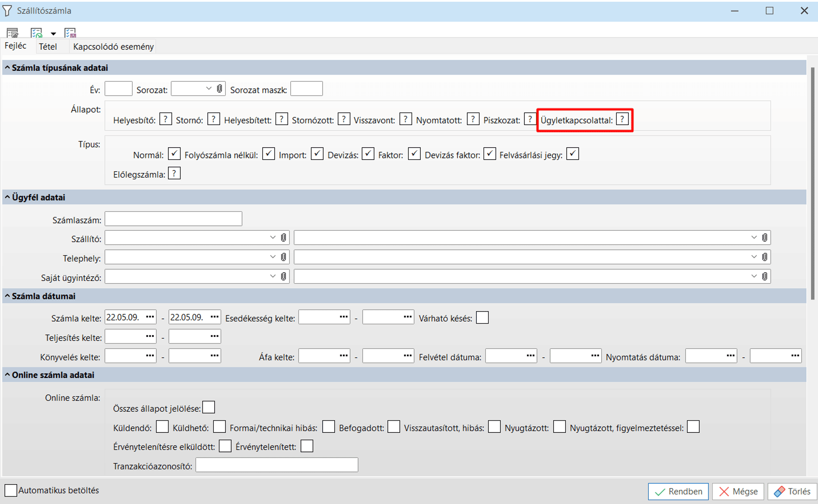
Task: Click the paperclip beside the Szállító name field
Action: (764, 237)
